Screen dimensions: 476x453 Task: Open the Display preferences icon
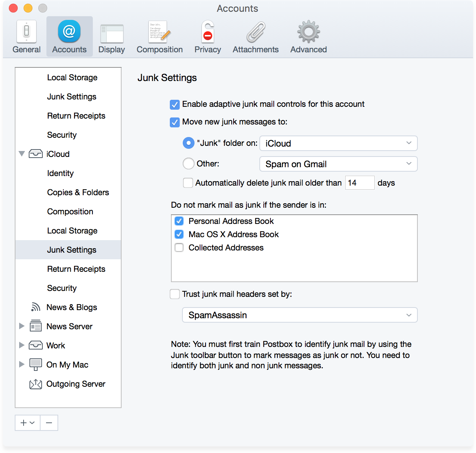(112, 34)
